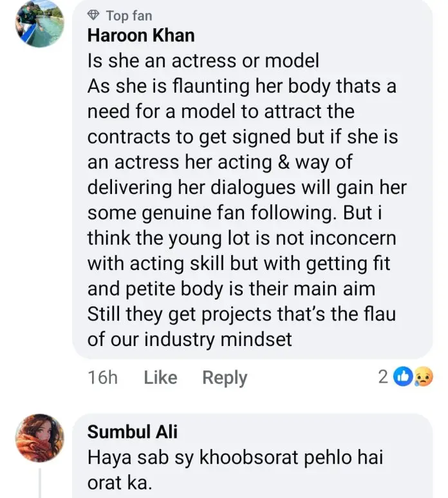Image resolution: width=448 pixels, height=498 pixels.
Task: Click the phrase "petite body" in the comment
Action: [x=183, y=288]
